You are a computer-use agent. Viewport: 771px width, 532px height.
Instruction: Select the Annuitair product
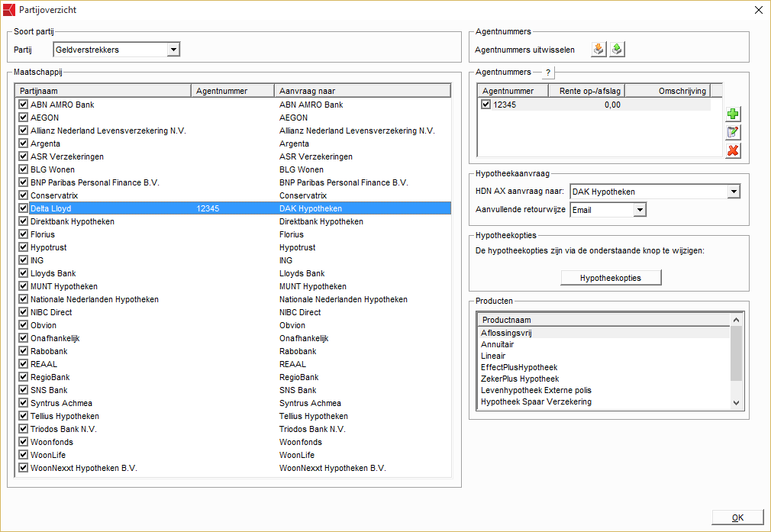coord(605,344)
